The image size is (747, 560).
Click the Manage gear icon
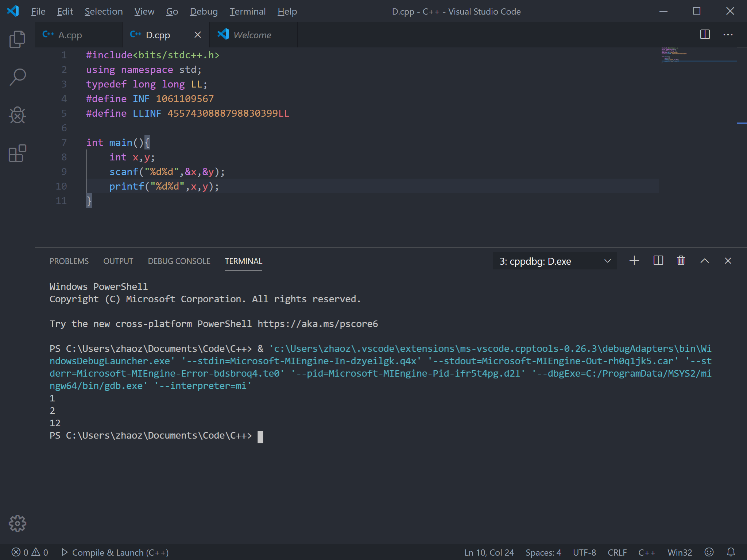tap(17, 524)
